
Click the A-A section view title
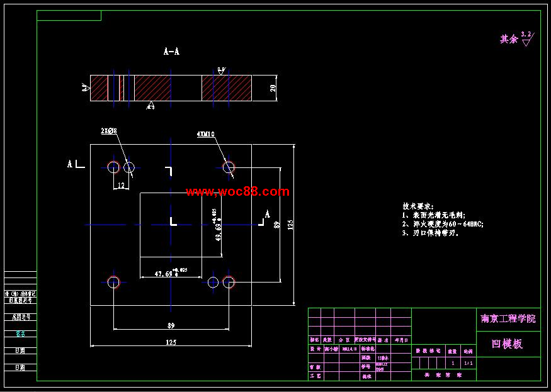coord(171,52)
